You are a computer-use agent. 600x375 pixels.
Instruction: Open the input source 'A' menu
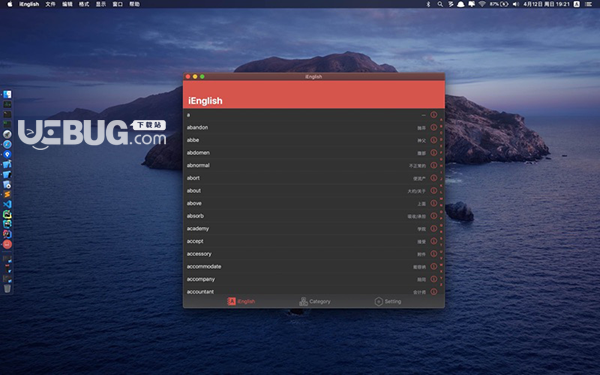click(x=577, y=4)
